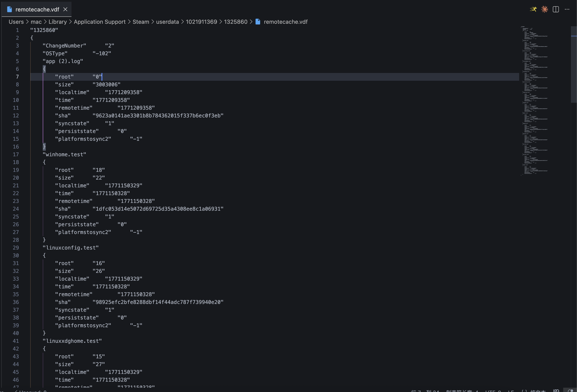Toggle the do-not-disturb notification bell
Image resolution: width=577 pixels, height=392 pixels.
556,390
